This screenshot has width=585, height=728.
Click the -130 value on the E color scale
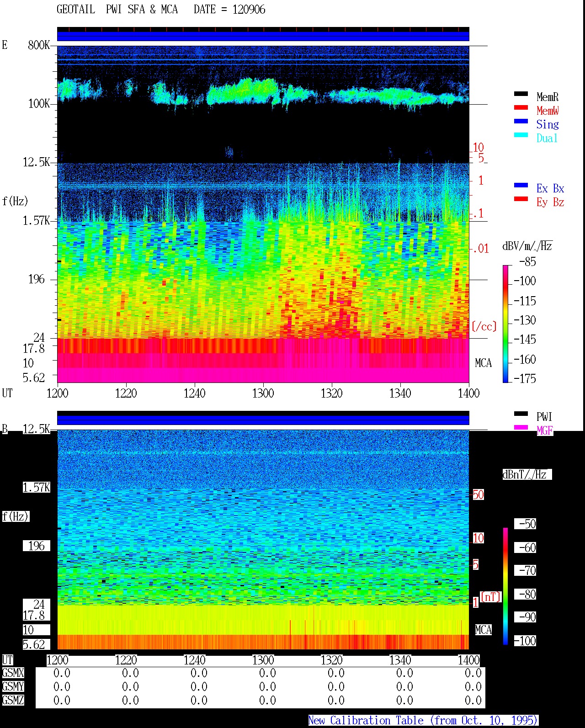(x=525, y=320)
